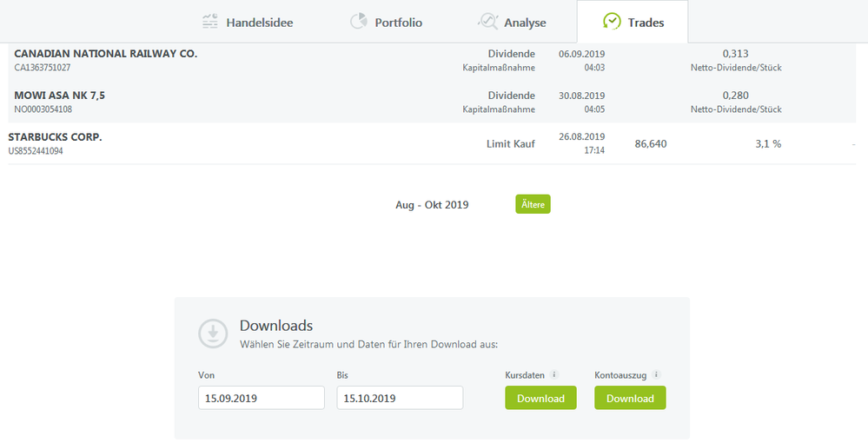Click the Downloads circular arrow icon
Viewport: 868px width, 443px height.
point(213,333)
